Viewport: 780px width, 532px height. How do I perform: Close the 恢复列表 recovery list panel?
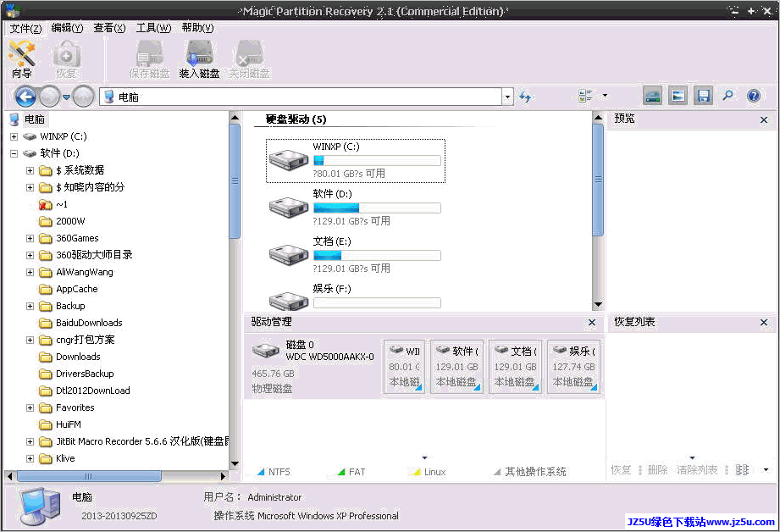pyautogui.click(x=764, y=323)
